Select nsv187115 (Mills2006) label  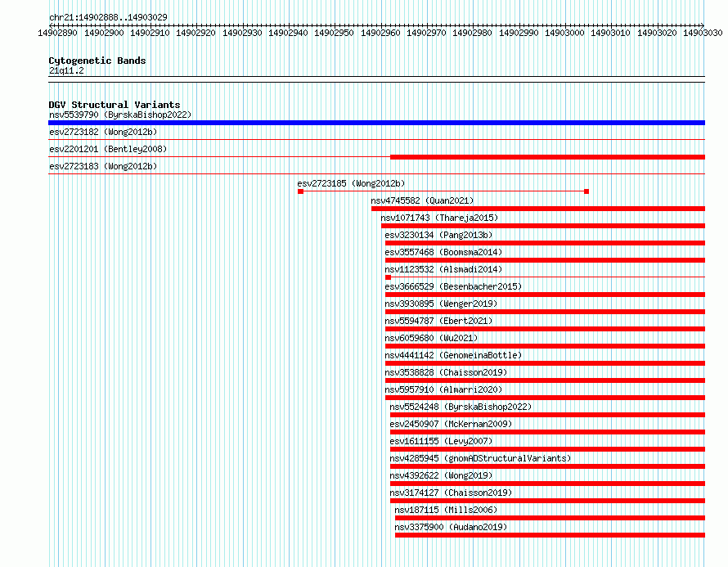[446, 510]
